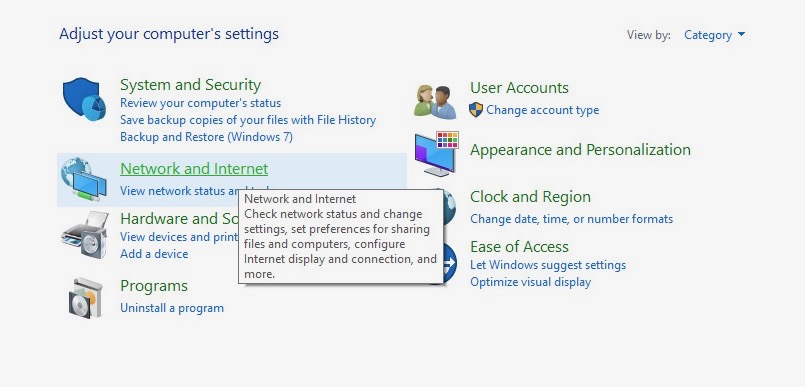
Task: Click the Programs disc box icon
Action: 85,298
